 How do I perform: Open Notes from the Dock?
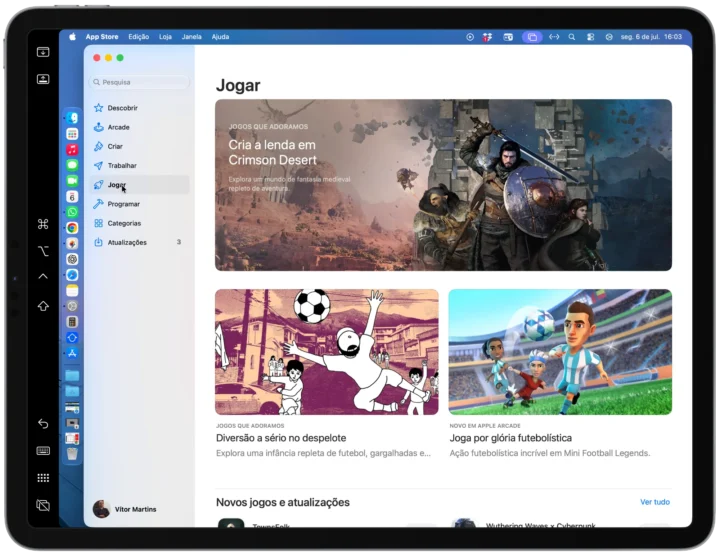click(72, 291)
